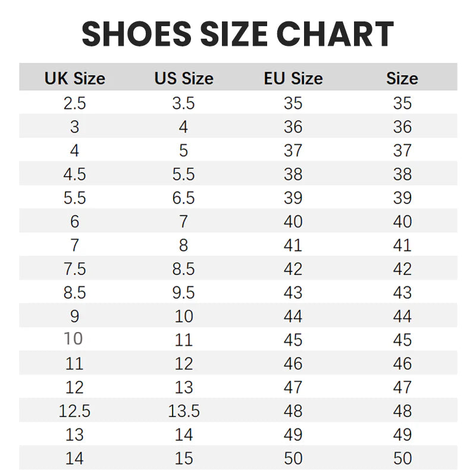
Task: Click UK size 4.5 cell
Action: [75, 174]
